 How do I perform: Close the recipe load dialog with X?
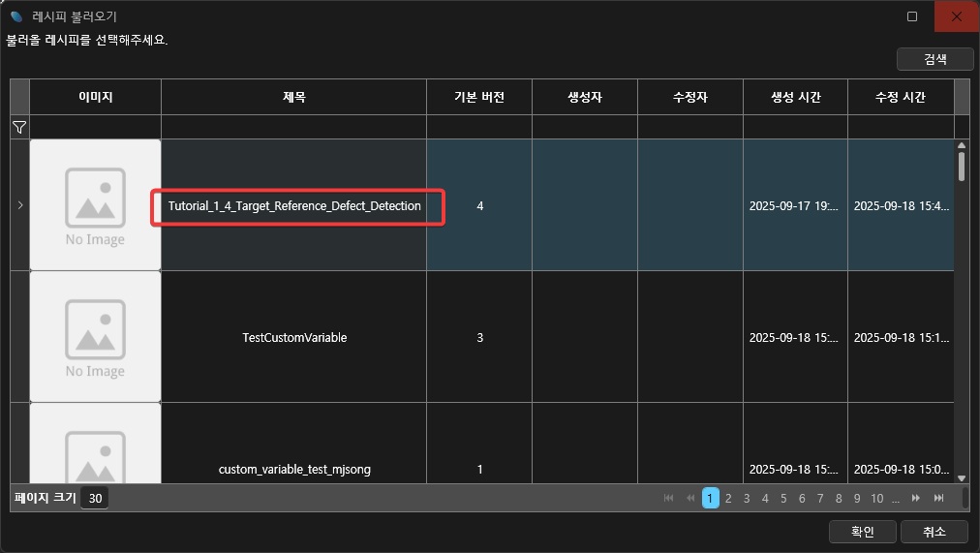pyautogui.click(x=957, y=16)
